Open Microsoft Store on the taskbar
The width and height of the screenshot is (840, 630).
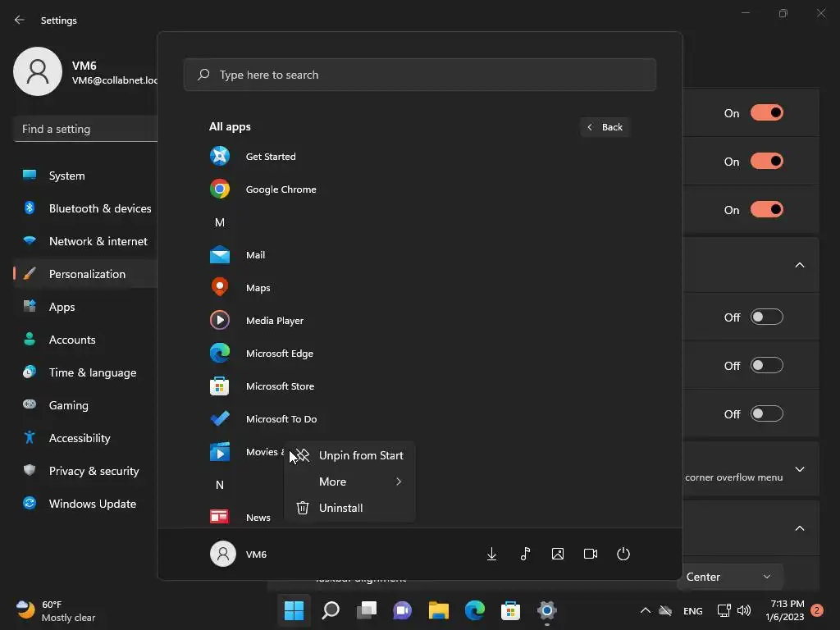510,610
